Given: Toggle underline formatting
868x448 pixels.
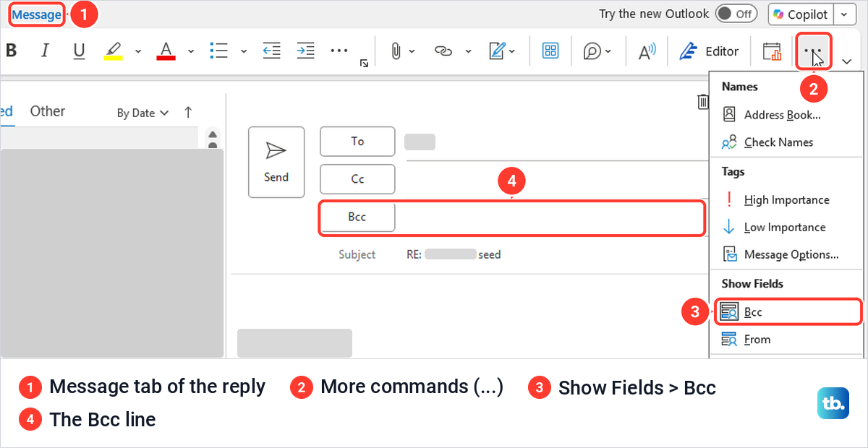Looking at the screenshot, I should click(x=79, y=51).
